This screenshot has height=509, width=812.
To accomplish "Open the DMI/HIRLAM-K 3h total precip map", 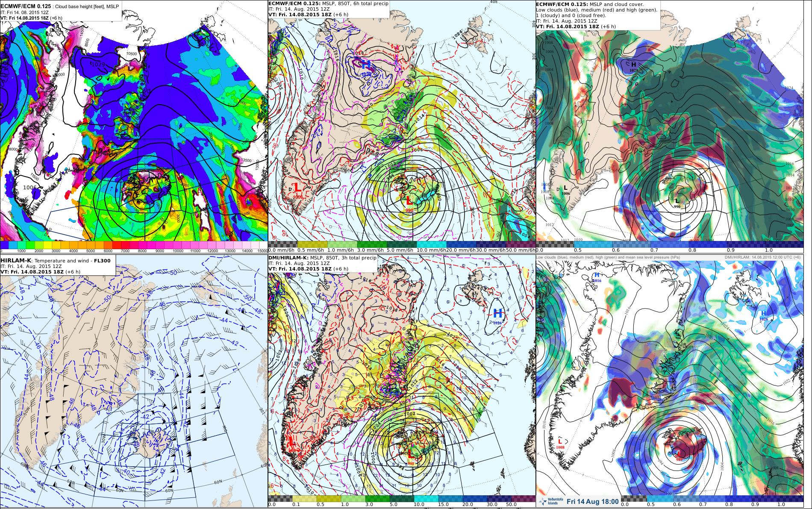I will (401, 381).
